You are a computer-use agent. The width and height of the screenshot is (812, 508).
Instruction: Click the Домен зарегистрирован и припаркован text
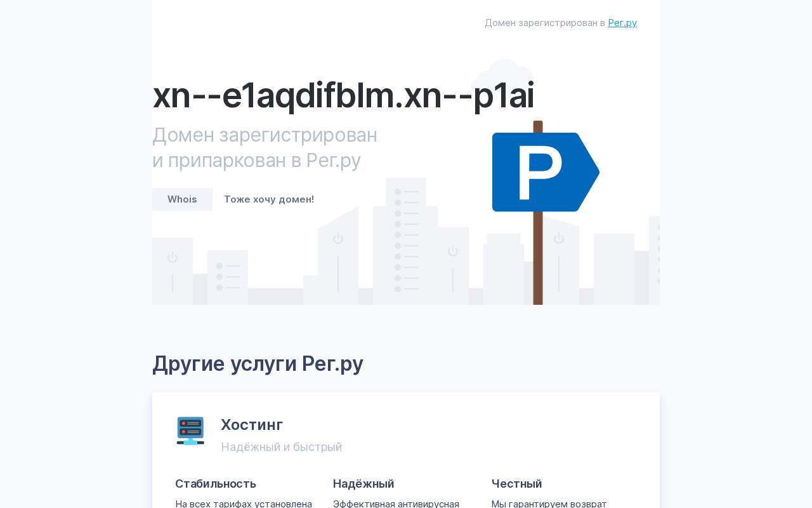[x=265, y=148]
